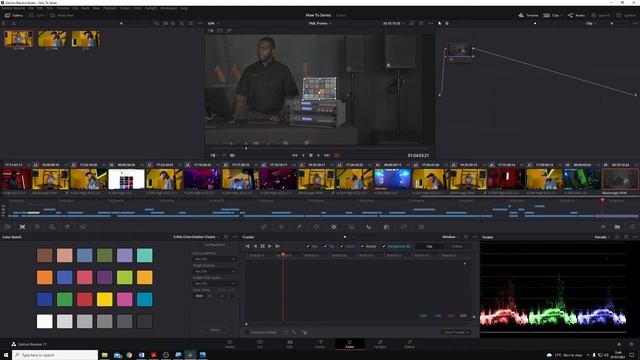Click the Match button
The image size is (640, 360).
215,330
